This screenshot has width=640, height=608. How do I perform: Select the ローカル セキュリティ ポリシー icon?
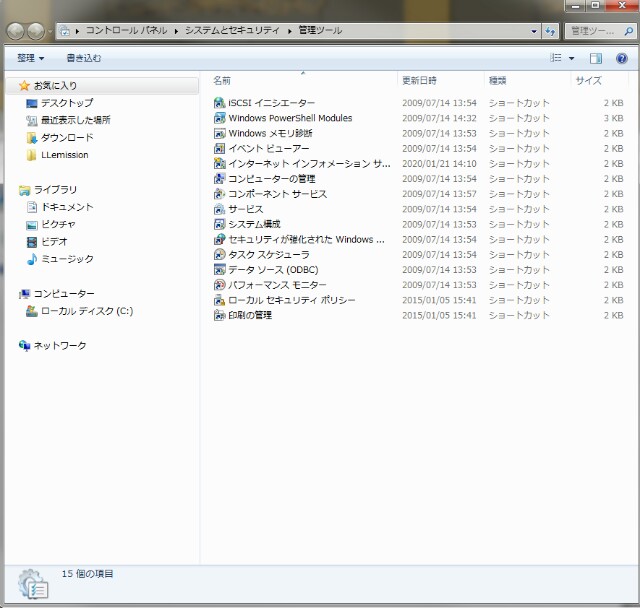[220, 300]
